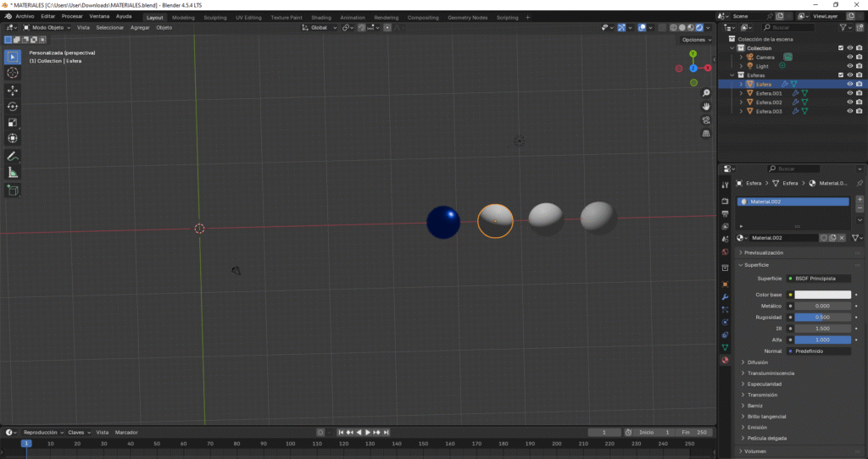Select the Cursor tool in the toolbar
The width and height of the screenshot is (868, 459).
tap(13, 73)
